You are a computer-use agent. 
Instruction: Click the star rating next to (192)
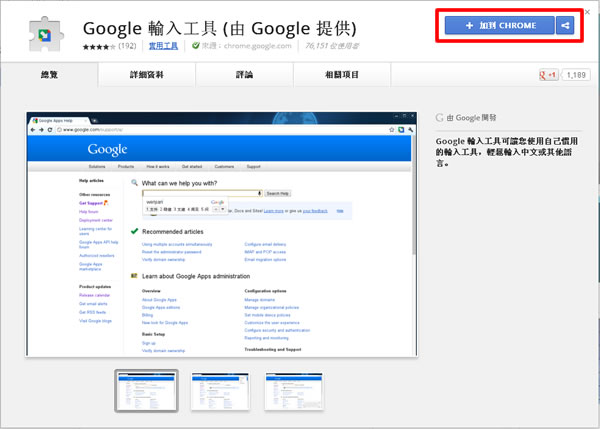(x=99, y=47)
